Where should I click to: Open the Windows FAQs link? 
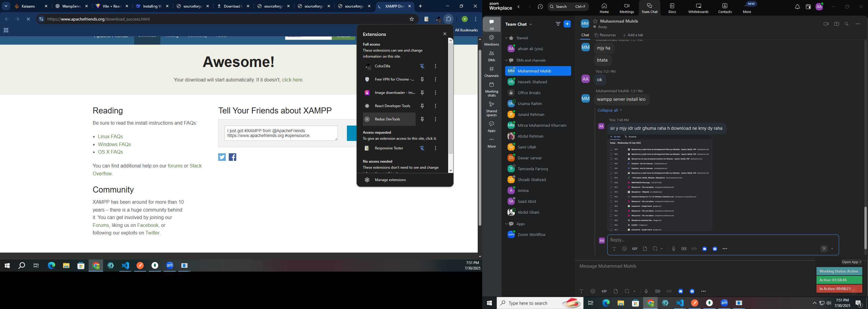click(x=114, y=144)
